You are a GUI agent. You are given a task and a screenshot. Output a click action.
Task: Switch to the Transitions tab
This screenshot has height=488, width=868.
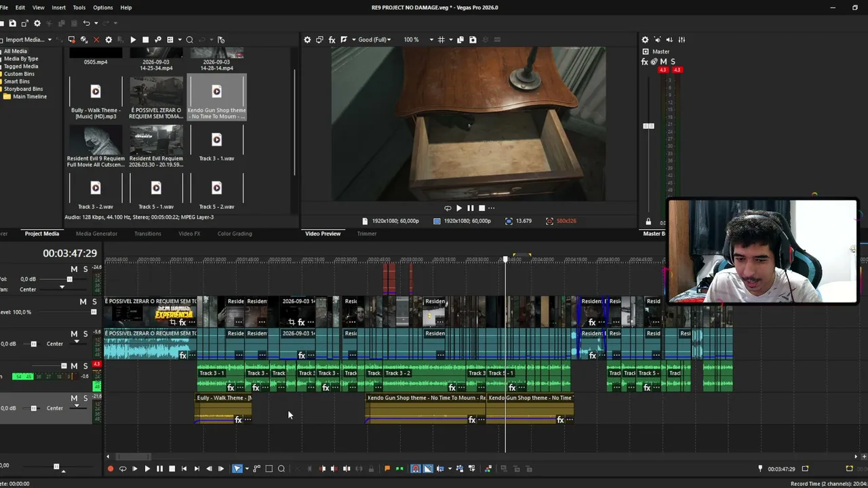[x=148, y=233]
